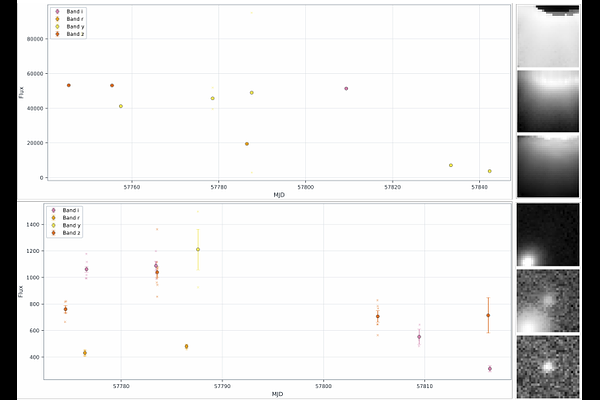Viewport: 600px width, 400px height.
Task: Click the orange Band r point near flux 20000
Action: (247, 144)
